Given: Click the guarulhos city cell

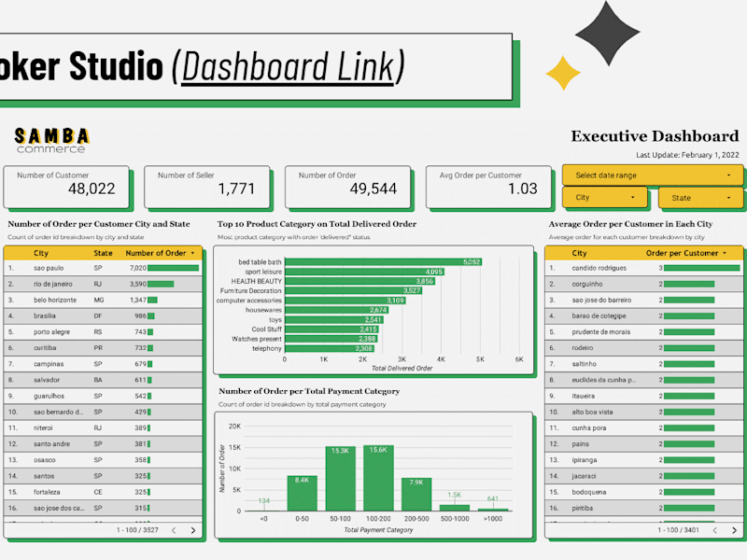Looking at the screenshot, I should pos(49,396).
